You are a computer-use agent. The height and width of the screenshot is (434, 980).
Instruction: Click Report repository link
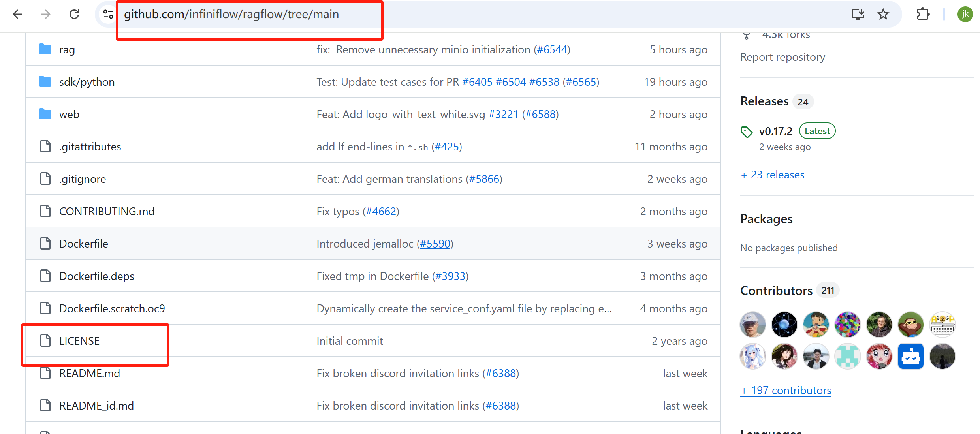(x=782, y=57)
